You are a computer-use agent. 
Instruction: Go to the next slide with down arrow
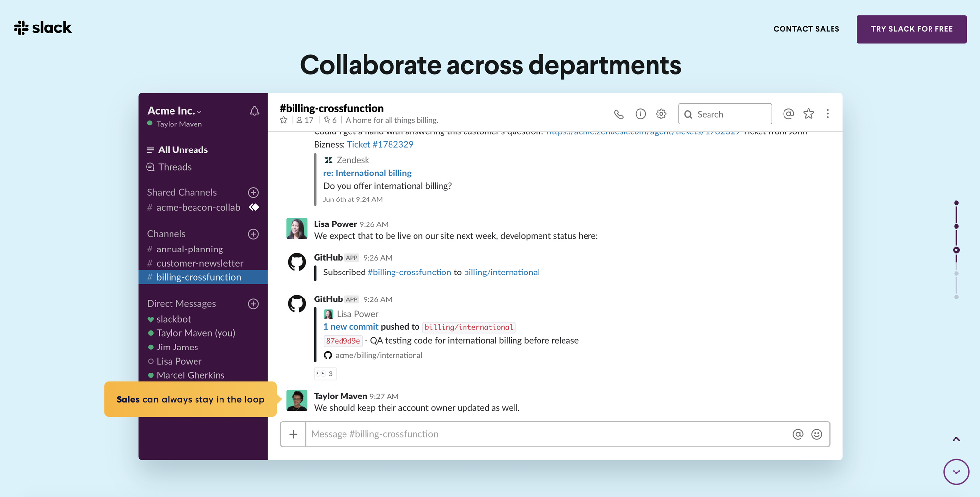956,472
